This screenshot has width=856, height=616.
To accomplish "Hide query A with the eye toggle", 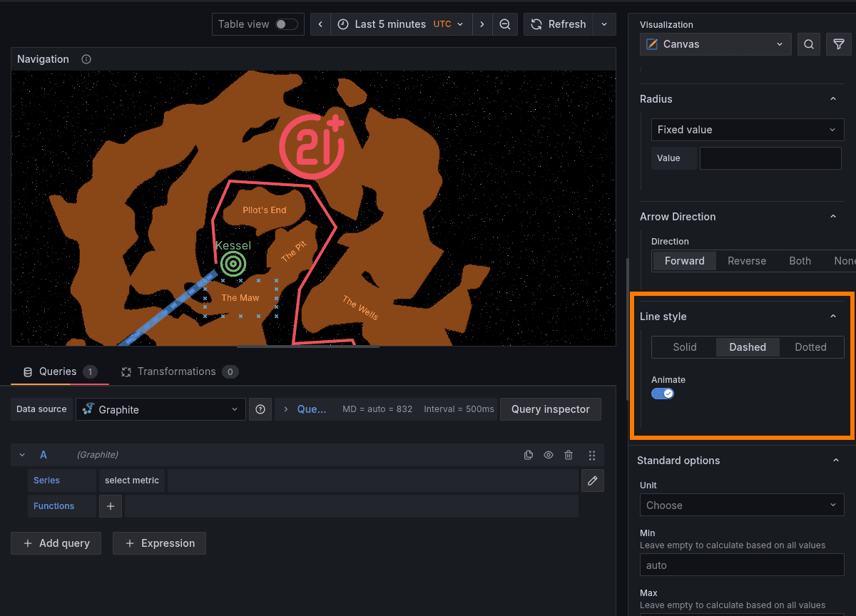I will (548, 454).
